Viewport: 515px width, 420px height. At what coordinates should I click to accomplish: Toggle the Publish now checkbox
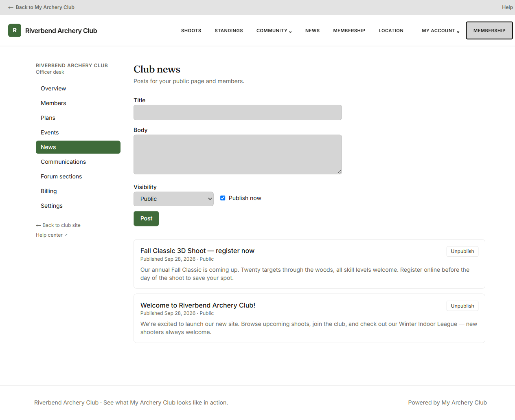coord(223,198)
